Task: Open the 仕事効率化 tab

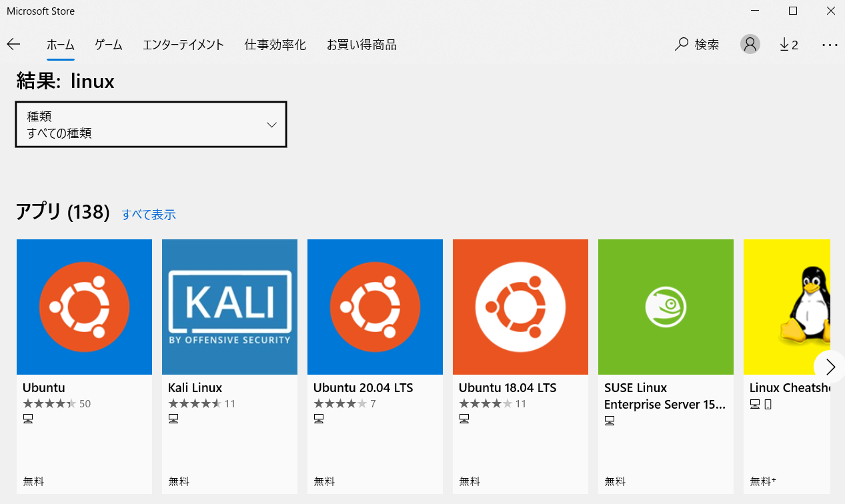Action: [x=275, y=45]
